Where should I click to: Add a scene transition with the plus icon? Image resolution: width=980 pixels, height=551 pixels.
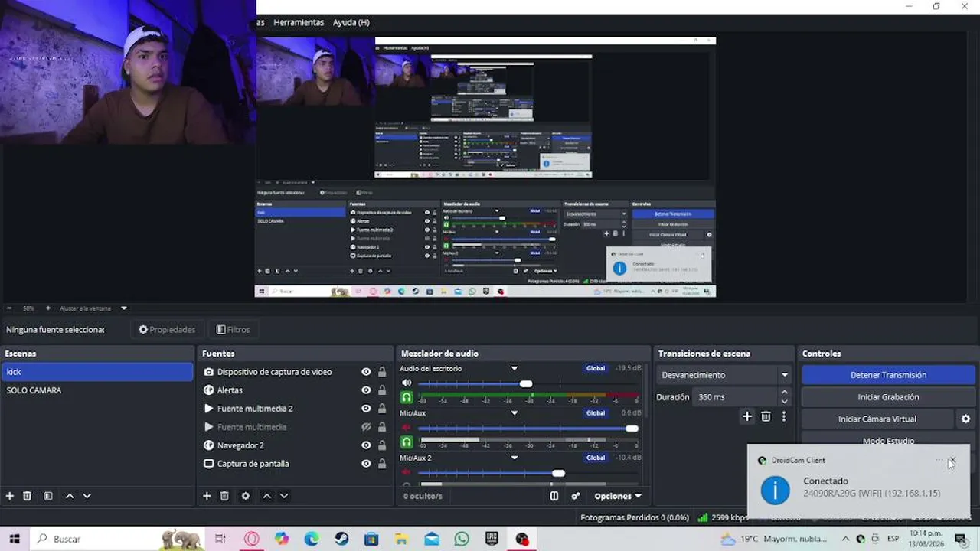(x=747, y=416)
